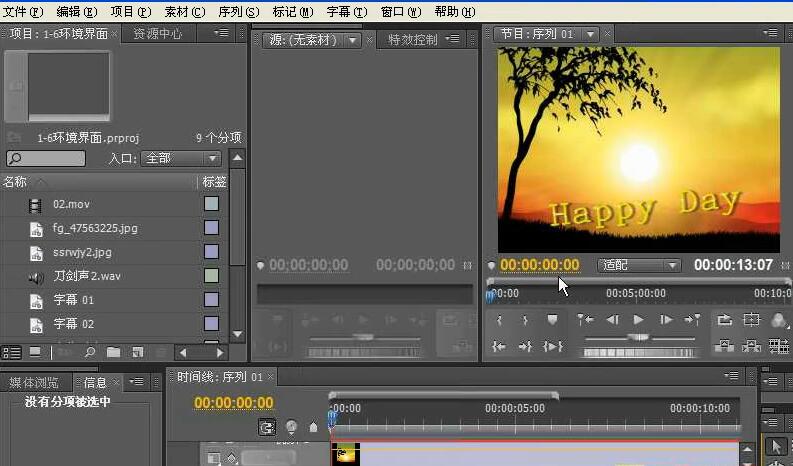Select 02.mov in the project list

[71, 205]
